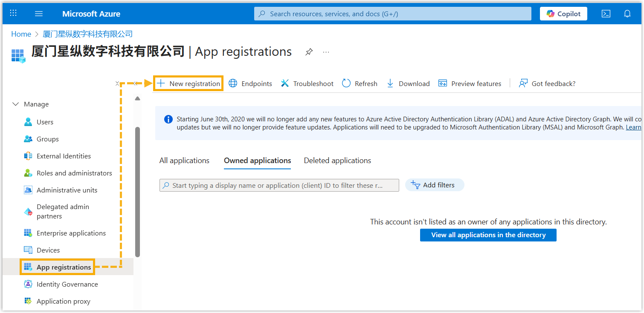This screenshot has height=313, width=644.
Task: Collapse the sidebar with double chevron
Action: pyautogui.click(x=135, y=83)
